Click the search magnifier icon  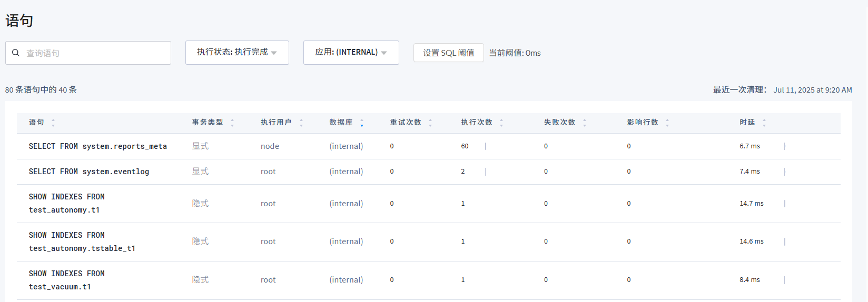[16, 53]
